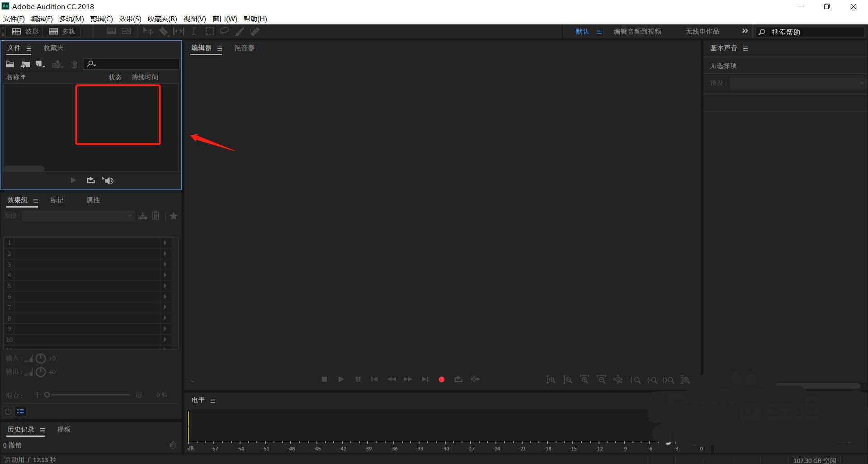Screen dimensions: 868x464
Task: Click the red Record button
Action: click(x=442, y=379)
